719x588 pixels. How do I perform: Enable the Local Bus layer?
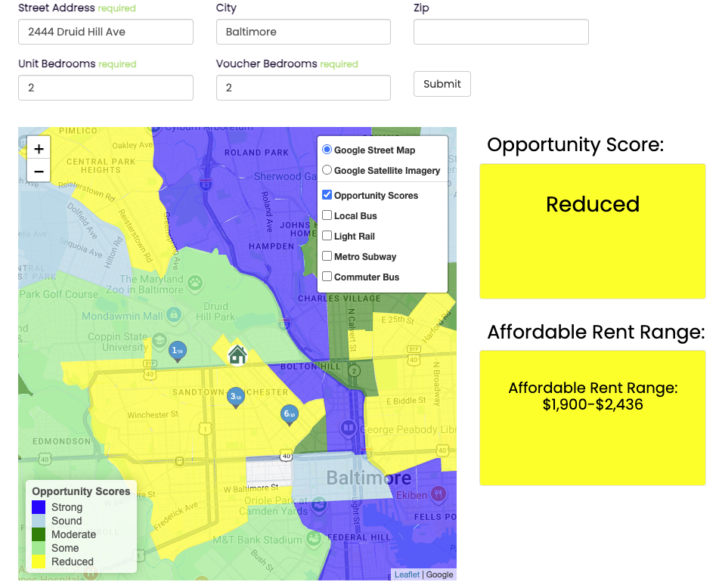click(327, 215)
